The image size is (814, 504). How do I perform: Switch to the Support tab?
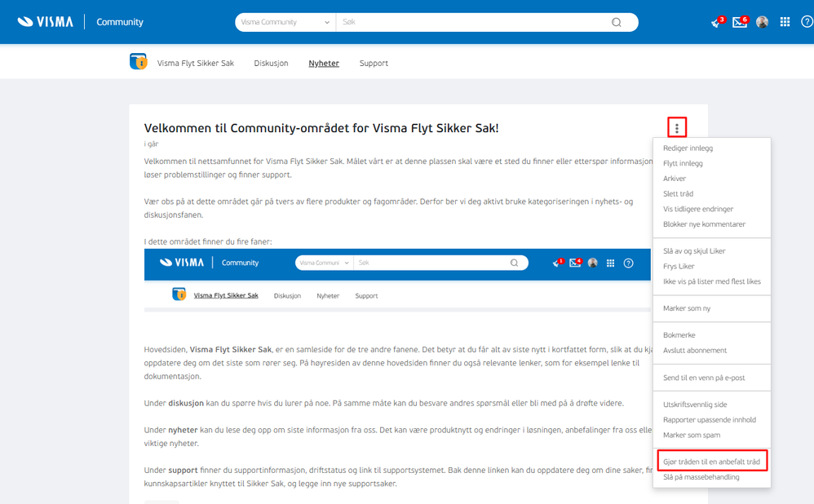(374, 64)
